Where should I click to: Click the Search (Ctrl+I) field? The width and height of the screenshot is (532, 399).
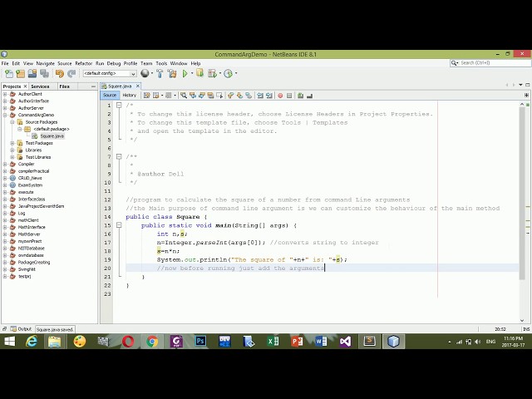coord(490,63)
